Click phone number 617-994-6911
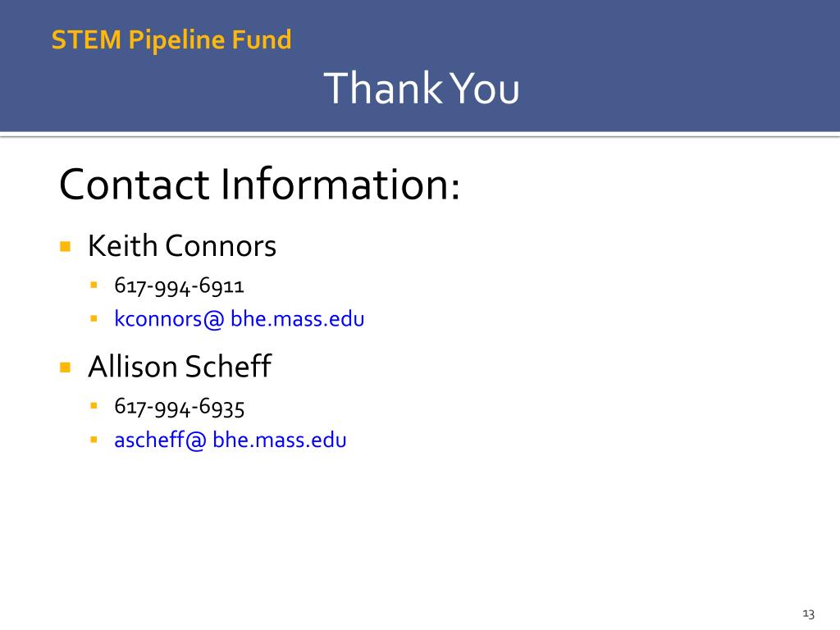The image size is (840, 630). [x=179, y=286]
